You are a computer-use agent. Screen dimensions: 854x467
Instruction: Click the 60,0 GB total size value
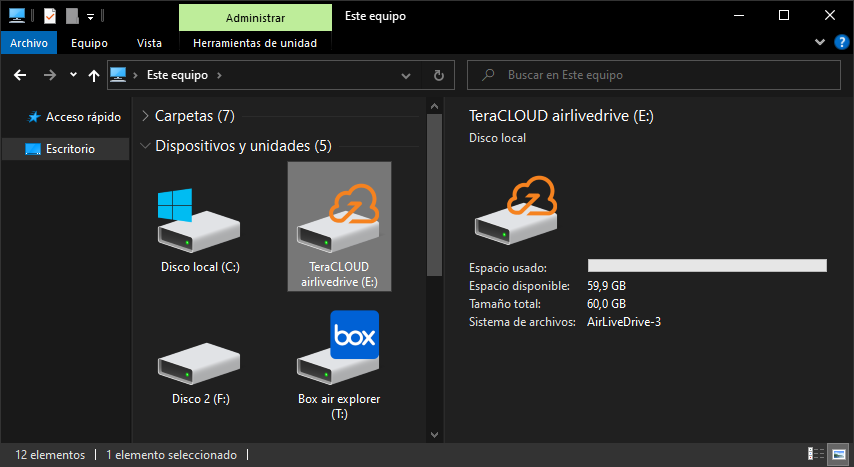[x=606, y=304]
